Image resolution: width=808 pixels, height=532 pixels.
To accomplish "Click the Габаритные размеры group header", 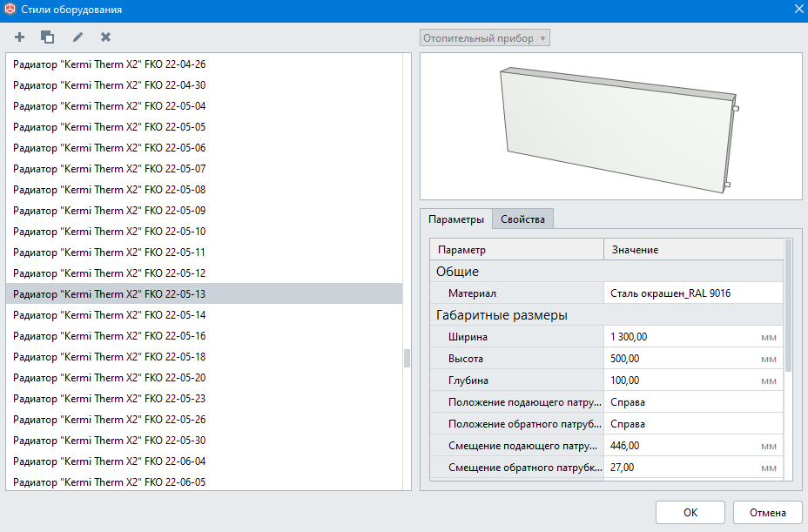I will point(607,314).
